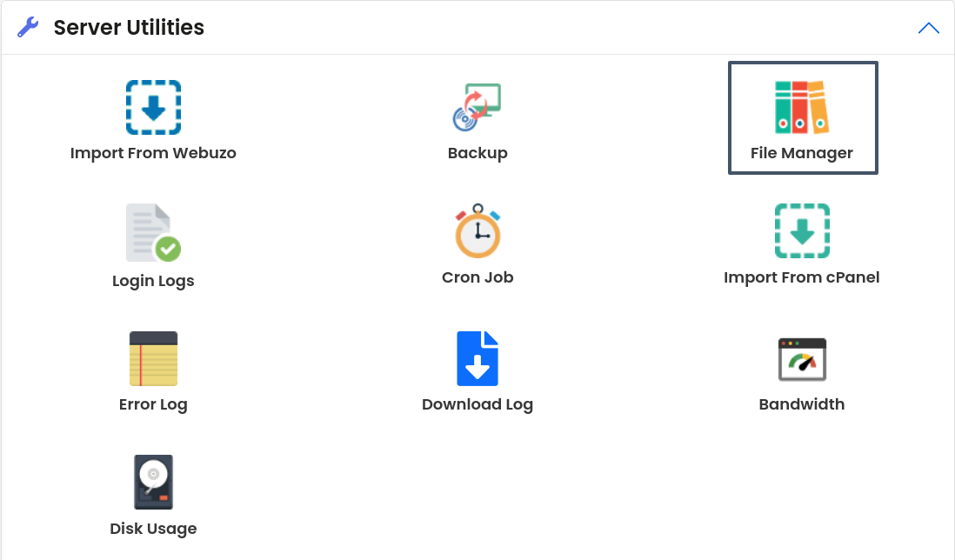Open the Login Logs text link

[153, 281]
